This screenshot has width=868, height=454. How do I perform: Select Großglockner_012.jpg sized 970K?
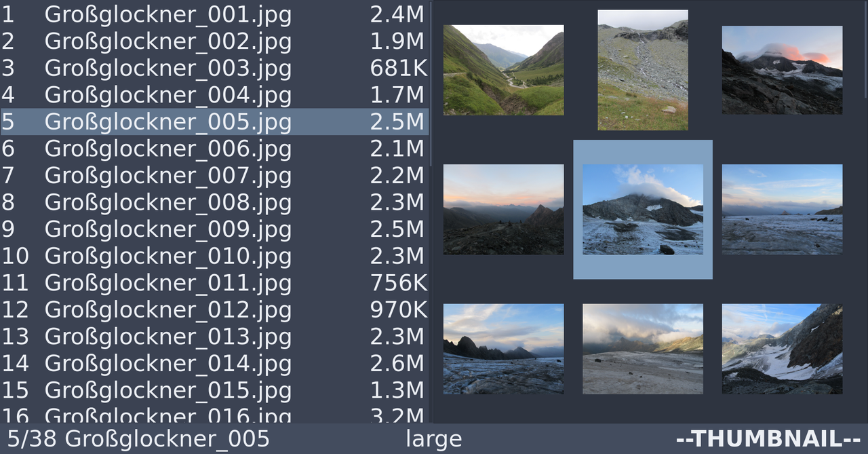[214, 309]
